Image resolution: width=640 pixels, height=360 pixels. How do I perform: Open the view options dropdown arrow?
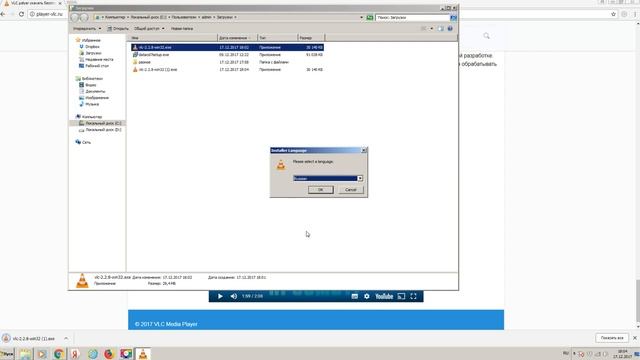point(431,29)
